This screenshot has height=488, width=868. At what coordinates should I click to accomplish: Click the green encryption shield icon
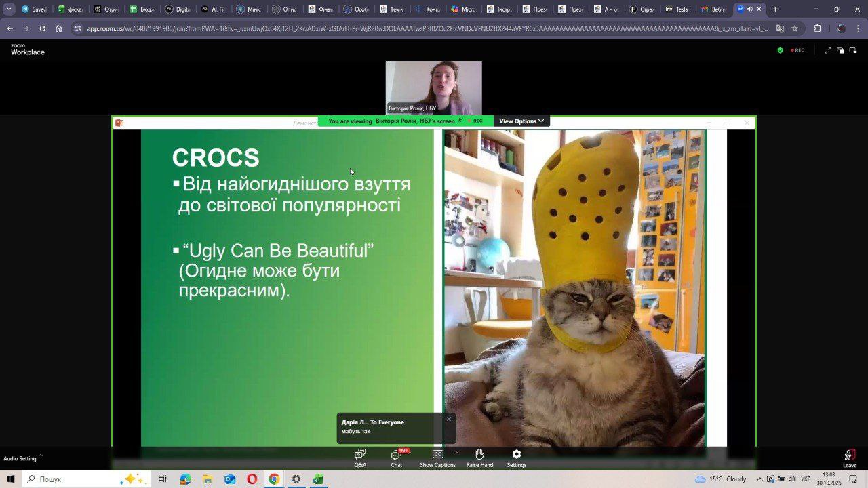[x=780, y=50]
